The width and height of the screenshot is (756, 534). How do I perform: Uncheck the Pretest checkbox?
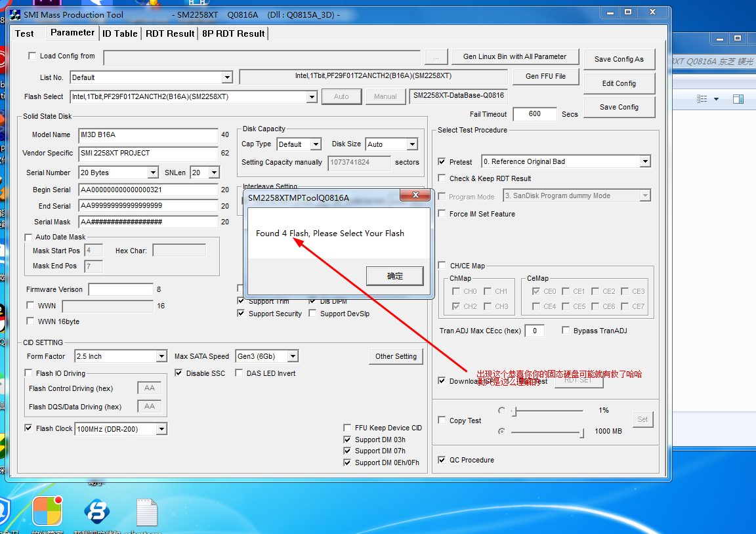(x=442, y=161)
